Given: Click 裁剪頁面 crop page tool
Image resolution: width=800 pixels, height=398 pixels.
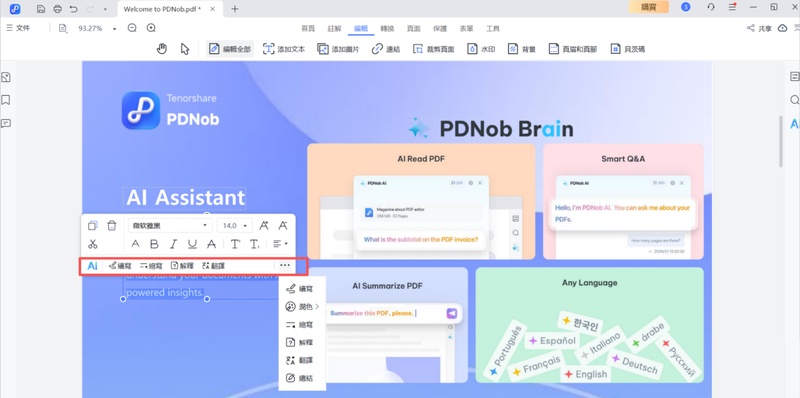Looking at the screenshot, I should tap(433, 49).
